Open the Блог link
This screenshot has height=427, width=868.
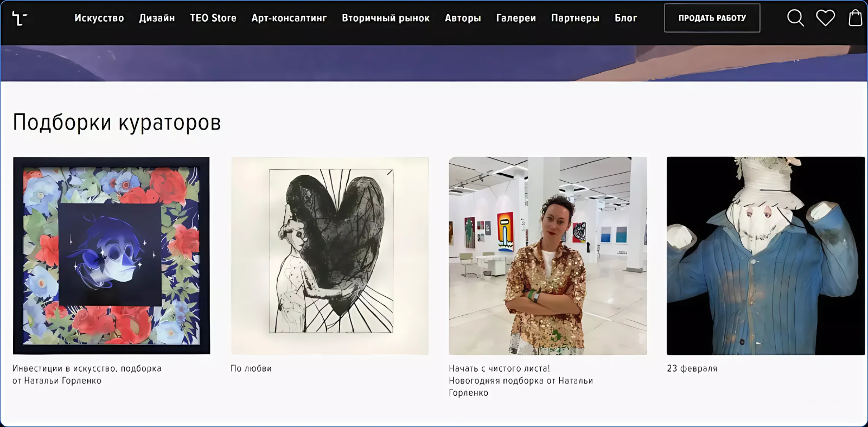click(x=626, y=18)
